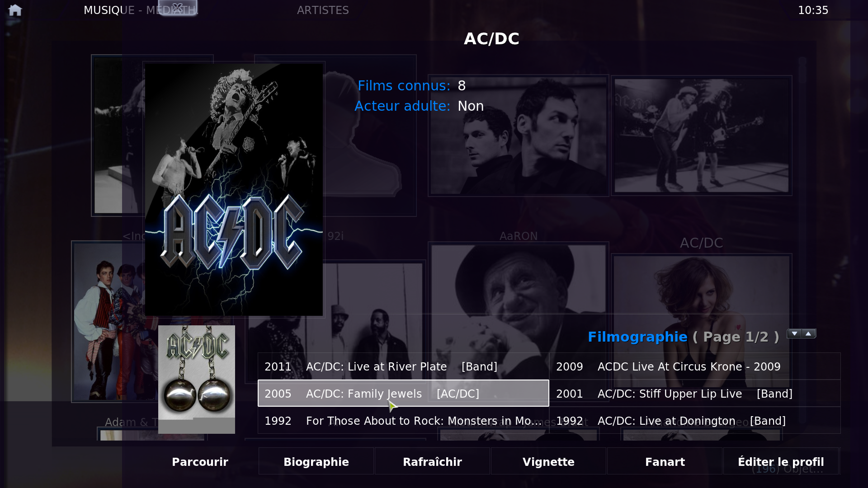
Task: Click the AaRON artist thumbnail behind the dialog
Action: 519,136
